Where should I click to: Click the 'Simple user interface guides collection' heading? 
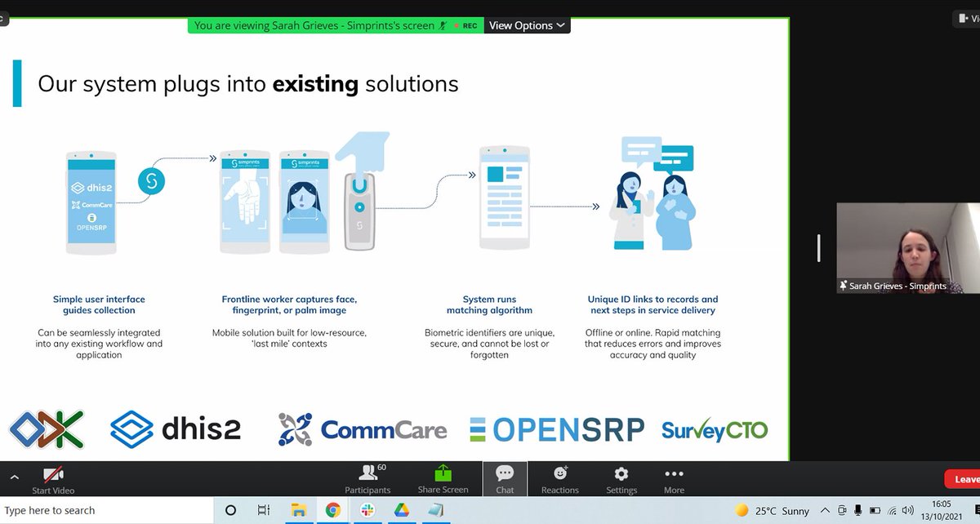(x=99, y=304)
